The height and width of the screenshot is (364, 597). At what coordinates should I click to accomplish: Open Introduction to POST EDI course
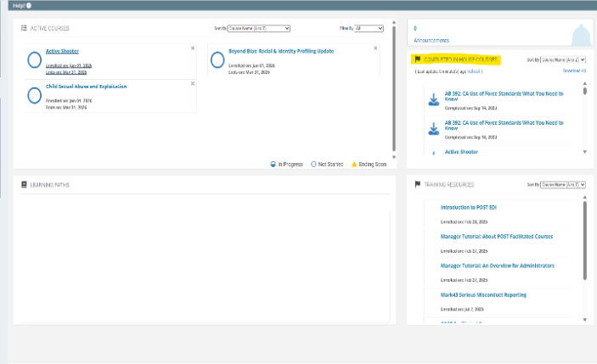point(471,207)
